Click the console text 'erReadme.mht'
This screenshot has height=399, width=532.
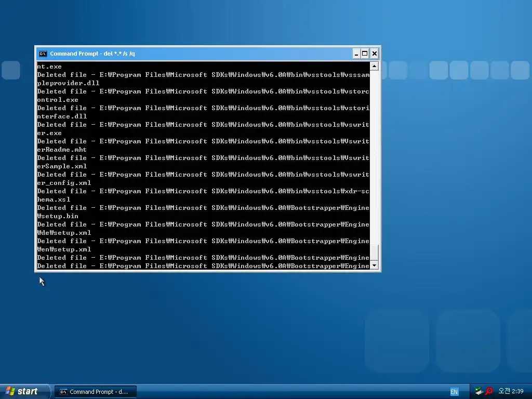[x=62, y=150]
